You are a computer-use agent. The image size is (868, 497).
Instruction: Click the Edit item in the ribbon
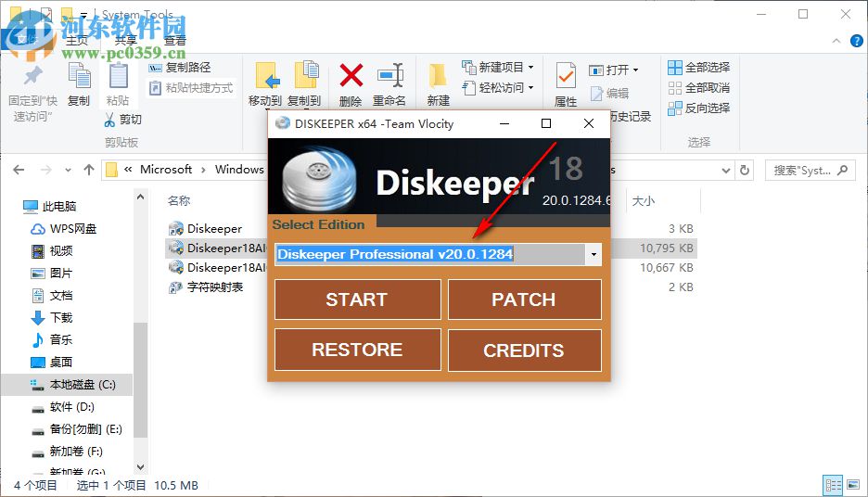point(609,94)
